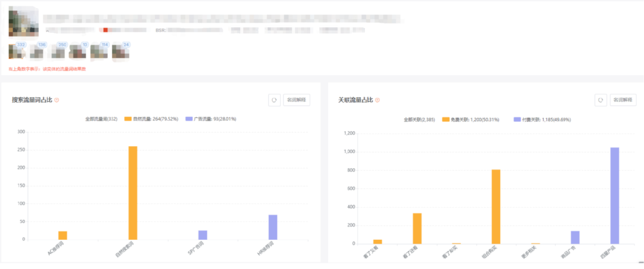The height and width of the screenshot is (269, 644).
Task: Click the 商品广告 bar
Action: coord(575,237)
